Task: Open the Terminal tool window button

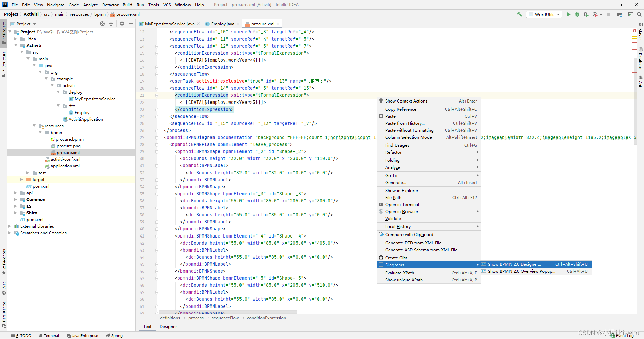Action: pos(49,335)
